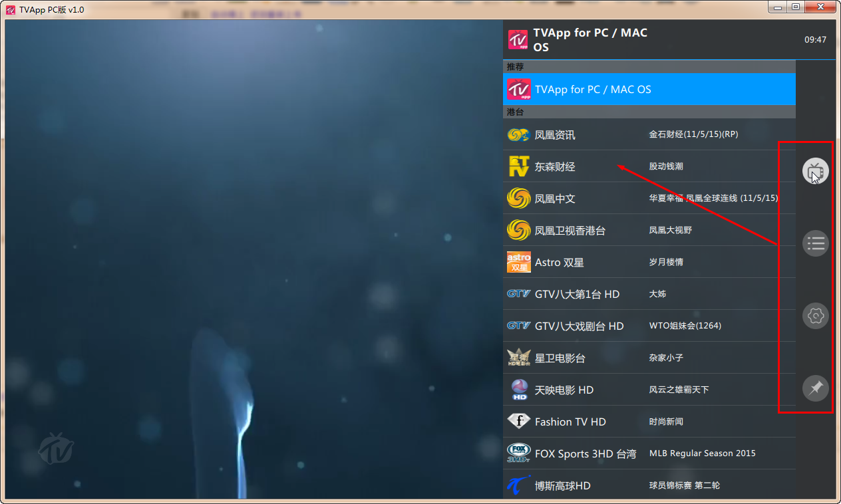This screenshot has width=841, height=504.
Task: Select the TV channel icon in sidebar
Action: [x=816, y=171]
